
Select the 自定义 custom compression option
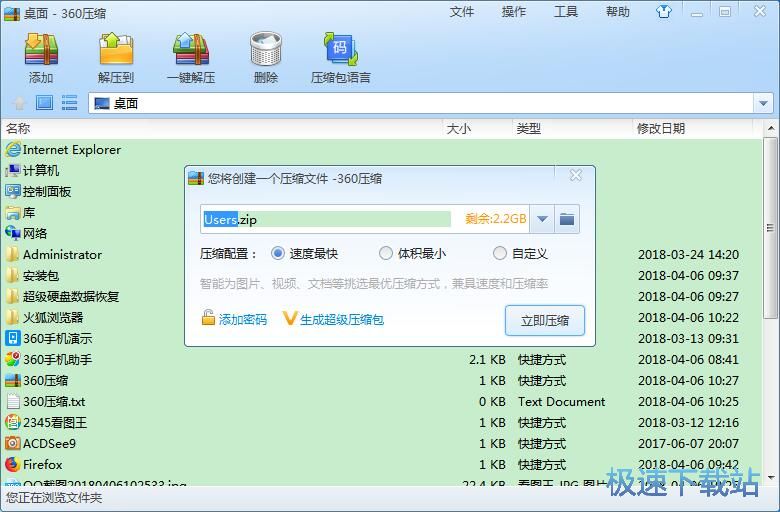[499, 253]
